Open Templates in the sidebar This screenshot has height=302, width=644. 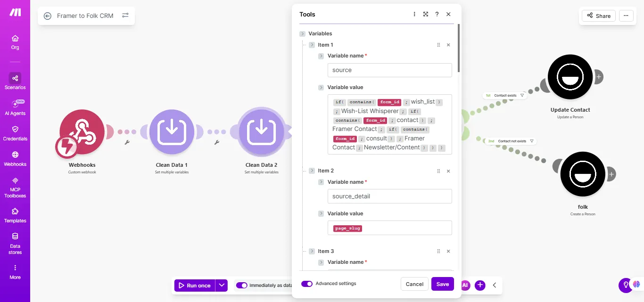click(15, 215)
